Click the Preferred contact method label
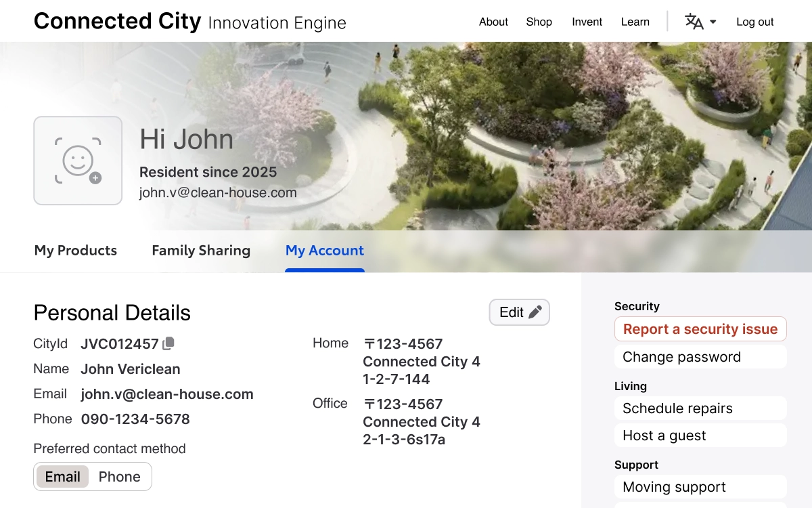Viewport: 812px width, 508px height. tap(110, 448)
